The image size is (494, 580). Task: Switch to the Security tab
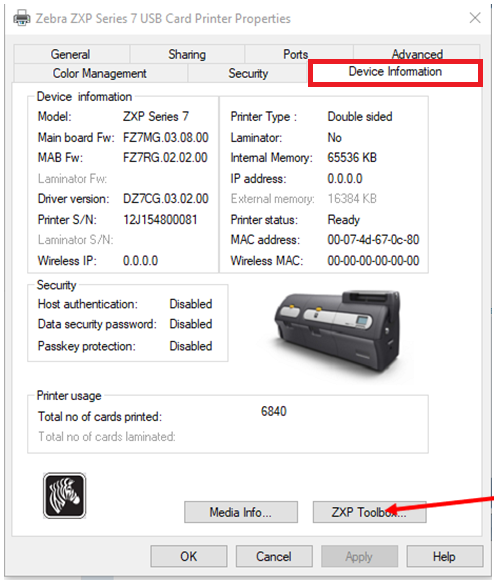[248, 73]
